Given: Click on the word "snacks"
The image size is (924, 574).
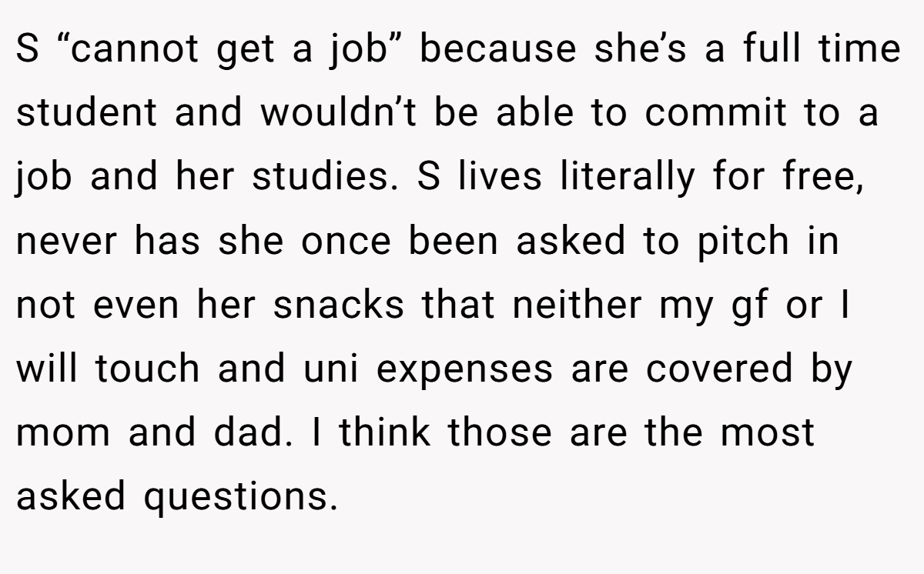Looking at the screenshot, I should [x=339, y=305].
